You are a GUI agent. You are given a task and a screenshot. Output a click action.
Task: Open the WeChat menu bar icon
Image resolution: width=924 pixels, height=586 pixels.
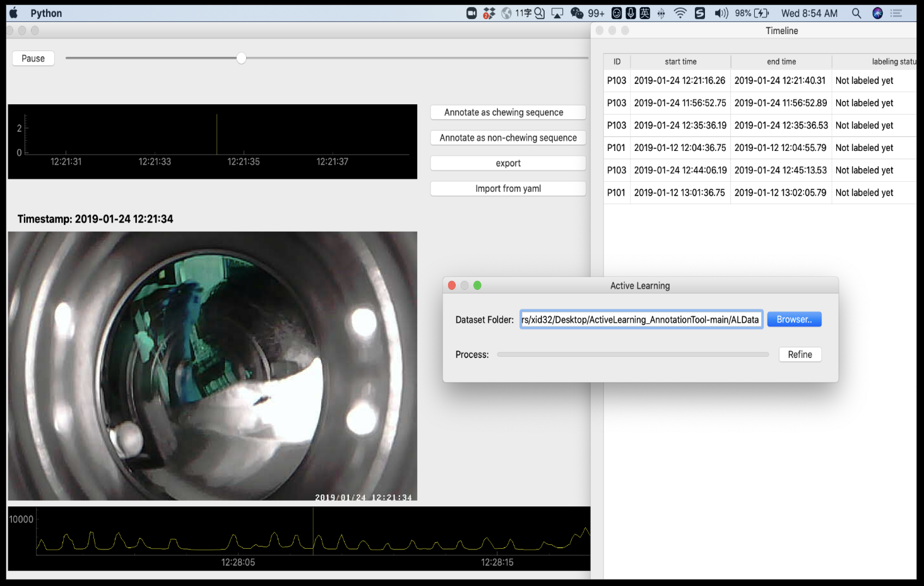click(x=577, y=13)
